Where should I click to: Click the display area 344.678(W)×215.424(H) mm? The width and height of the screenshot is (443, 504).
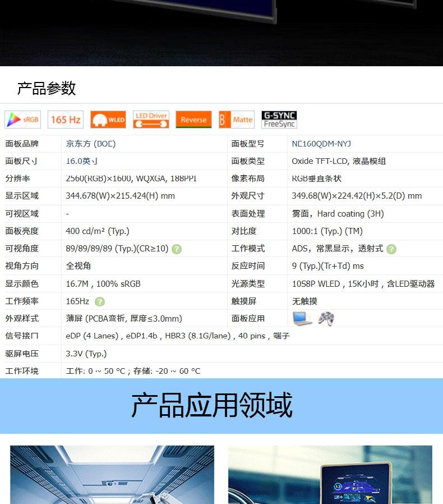[120, 196]
